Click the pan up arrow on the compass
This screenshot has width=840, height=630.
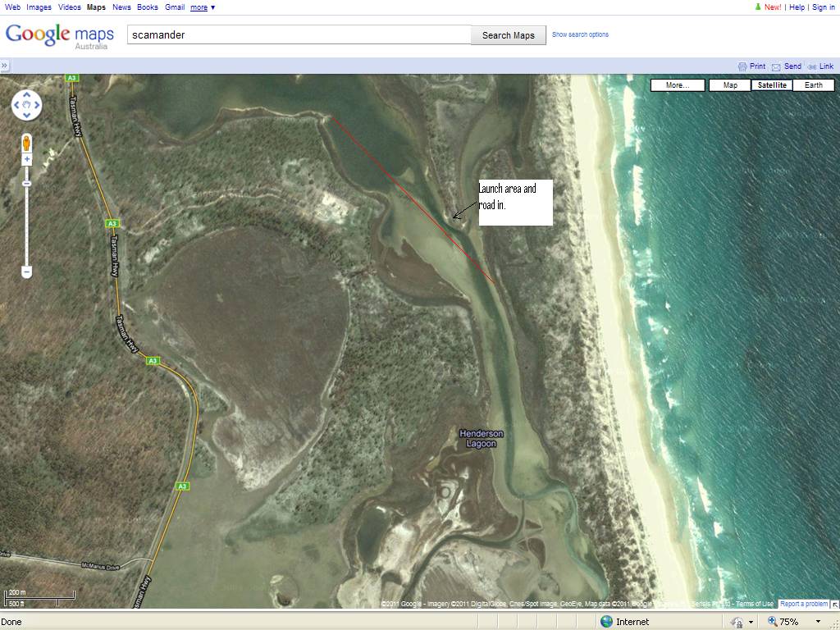tap(27, 93)
